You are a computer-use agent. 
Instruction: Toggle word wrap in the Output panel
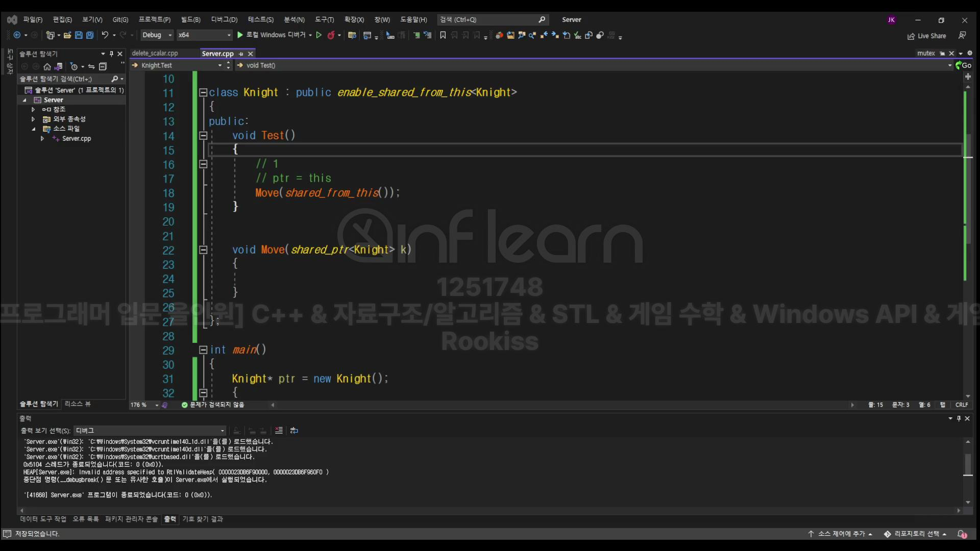click(x=294, y=431)
